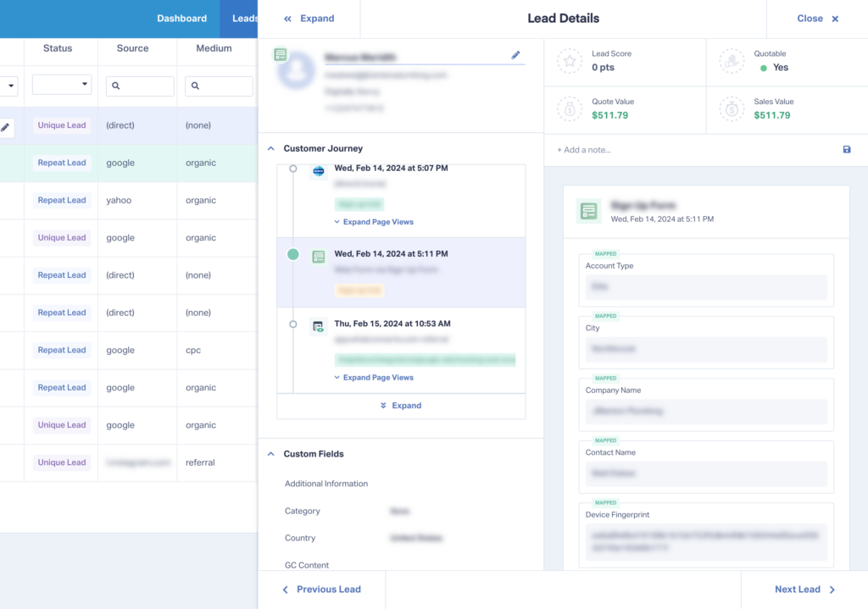This screenshot has width=868, height=609.
Task: Click the search icon in Source filter
Action: pos(115,86)
